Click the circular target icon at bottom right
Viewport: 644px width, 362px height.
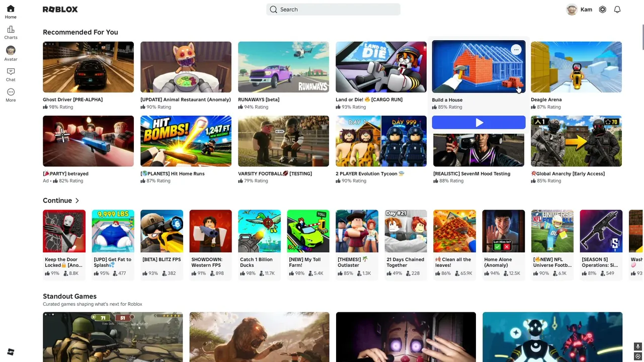click(637, 356)
